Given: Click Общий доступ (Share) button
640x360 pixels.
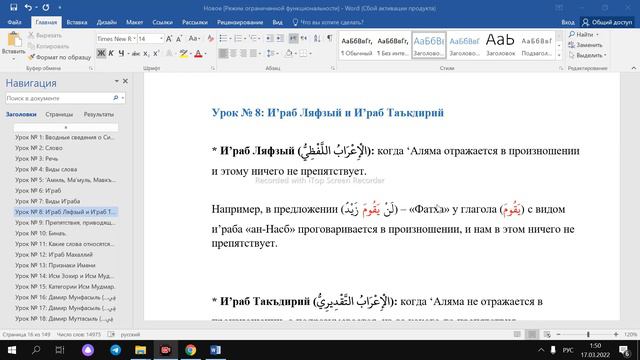Looking at the screenshot, I should (x=607, y=22).
